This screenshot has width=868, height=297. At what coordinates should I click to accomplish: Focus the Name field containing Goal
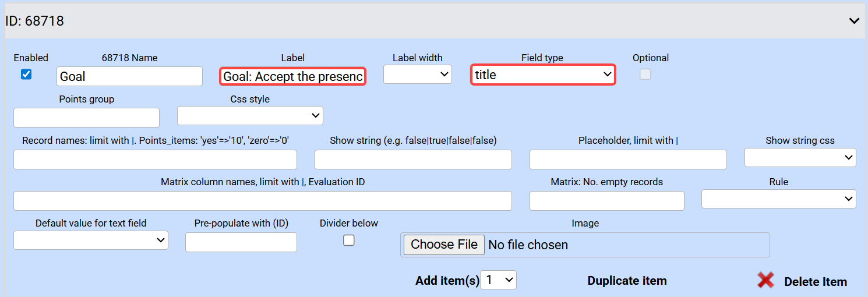129,76
